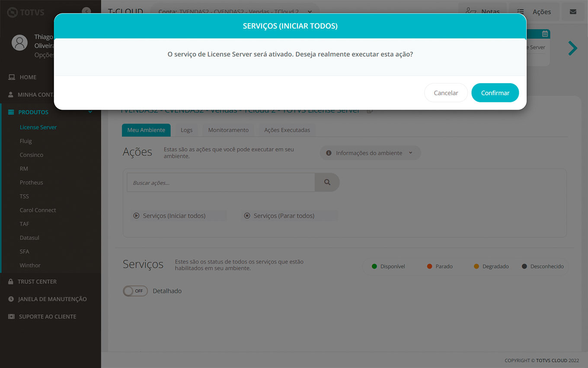The width and height of the screenshot is (588, 368).
Task: Toggle the Detalhado OFF switch
Action: [x=135, y=291]
